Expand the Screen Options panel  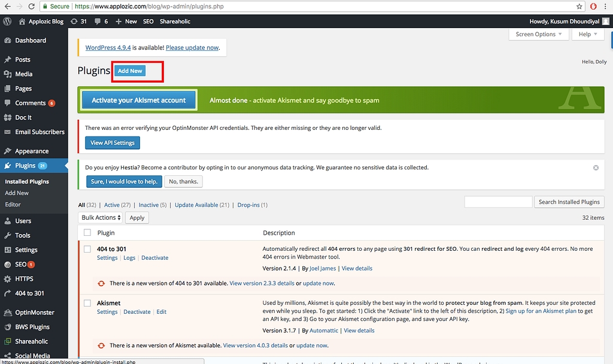[x=539, y=34]
